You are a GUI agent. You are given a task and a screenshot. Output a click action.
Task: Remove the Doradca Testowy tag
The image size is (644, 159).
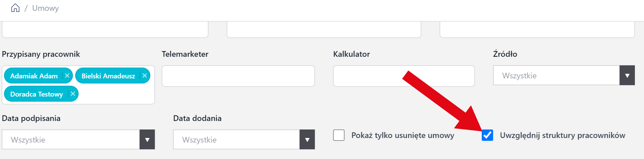point(73,94)
